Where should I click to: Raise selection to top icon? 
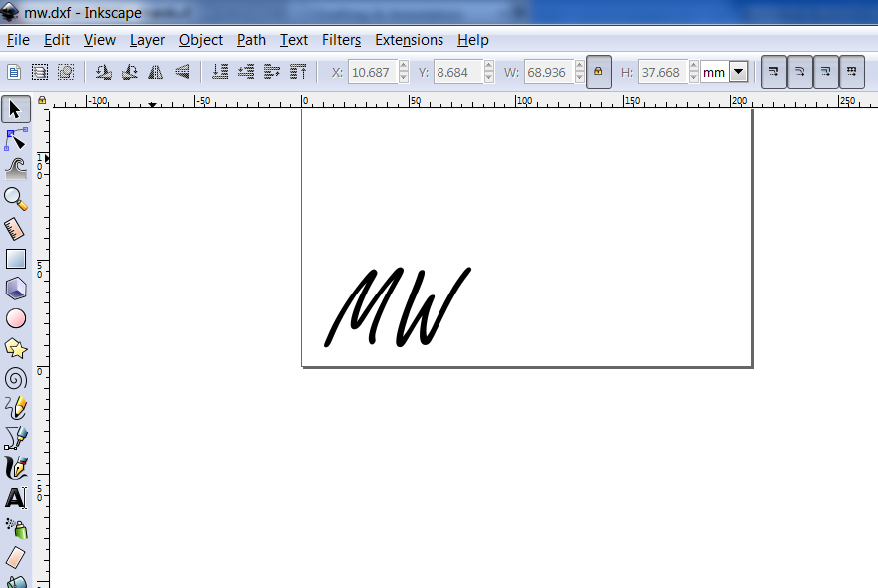[298, 72]
